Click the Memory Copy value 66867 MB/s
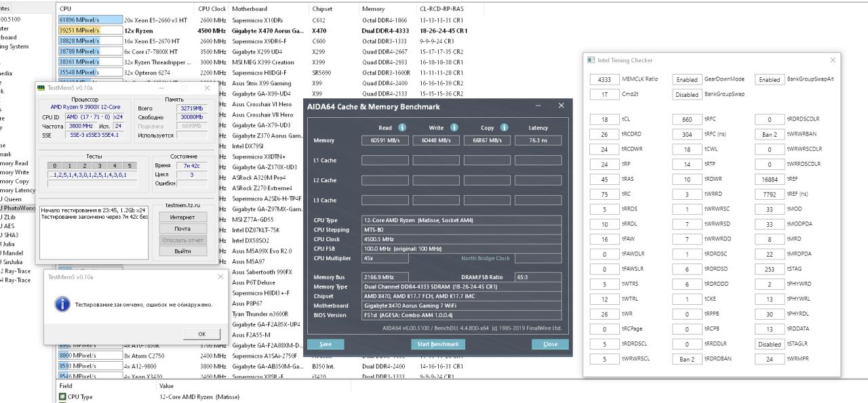This screenshot has width=868, height=403. pyautogui.click(x=487, y=140)
